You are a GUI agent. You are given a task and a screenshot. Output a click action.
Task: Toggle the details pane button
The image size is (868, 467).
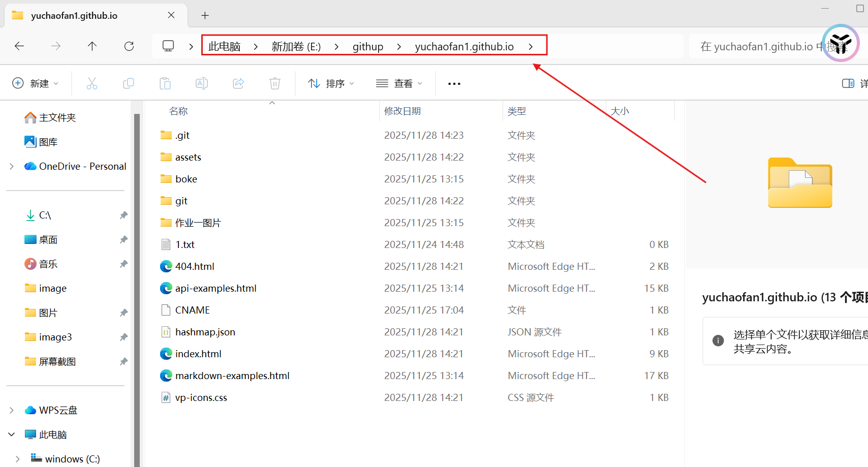tap(848, 83)
